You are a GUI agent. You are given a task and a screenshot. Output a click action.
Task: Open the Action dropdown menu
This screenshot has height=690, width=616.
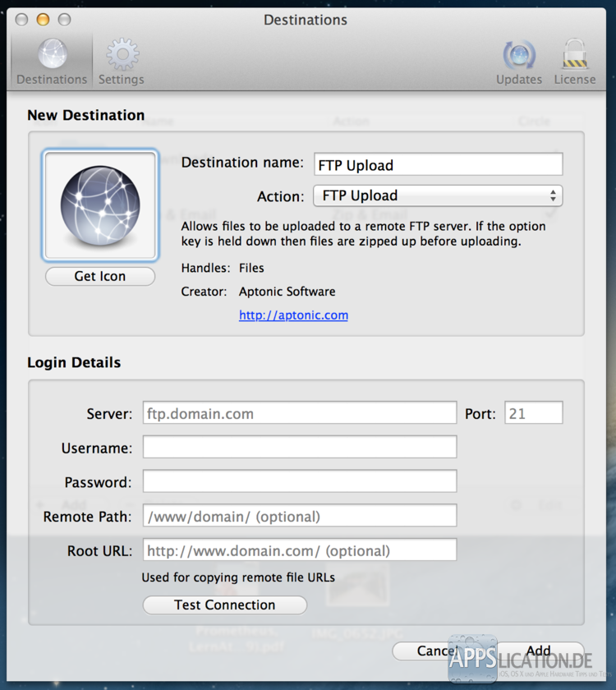pyautogui.click(x=439, y=195)
